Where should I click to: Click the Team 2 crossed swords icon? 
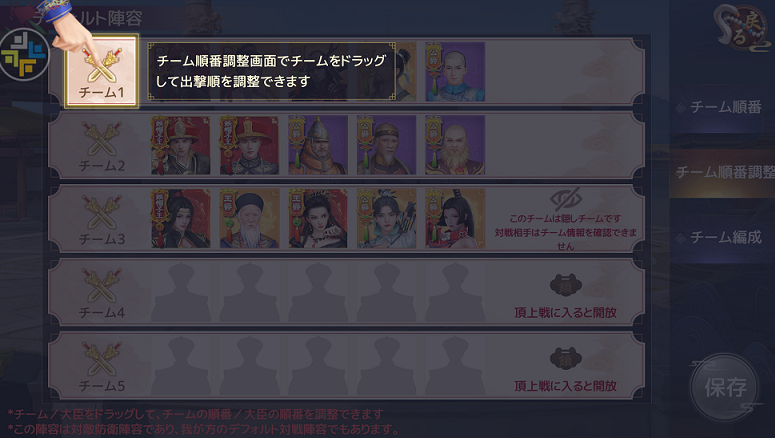click(x=102, y=139)
